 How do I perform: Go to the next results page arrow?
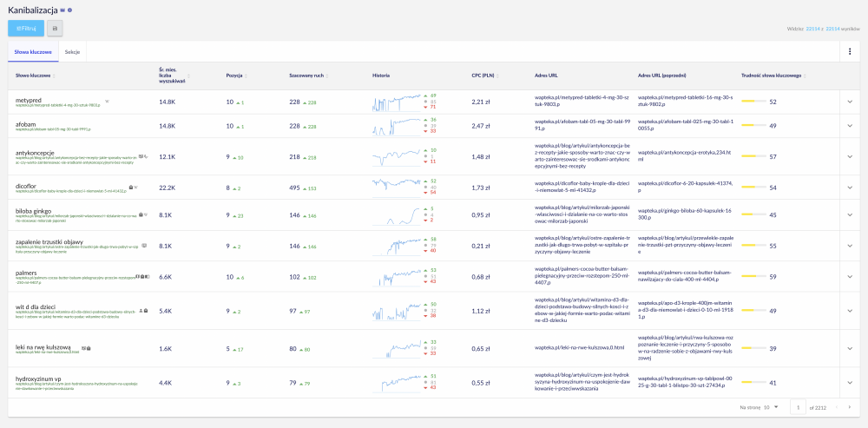(x=850, y=406)
